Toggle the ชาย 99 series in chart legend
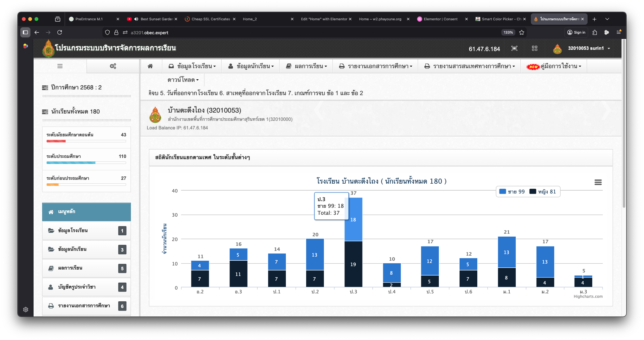This screenshot has height=340, width=644. click(x=512, y=192)
